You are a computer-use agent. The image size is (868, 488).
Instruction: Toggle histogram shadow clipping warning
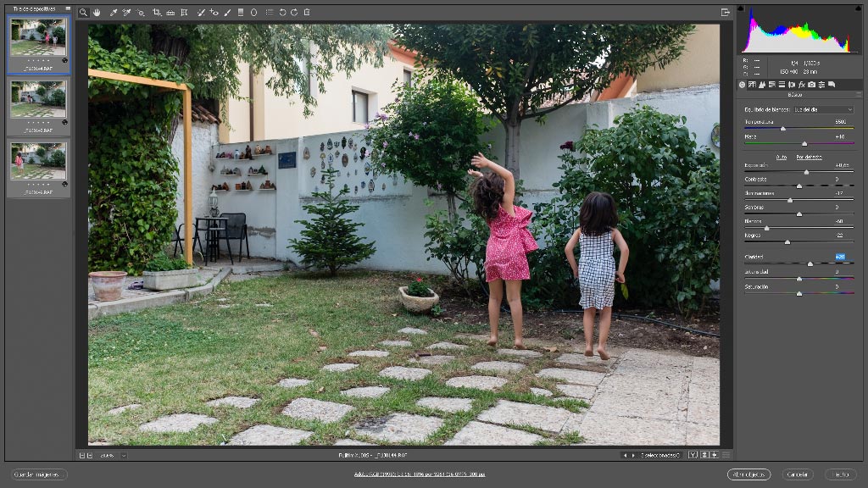click(741, 8)
